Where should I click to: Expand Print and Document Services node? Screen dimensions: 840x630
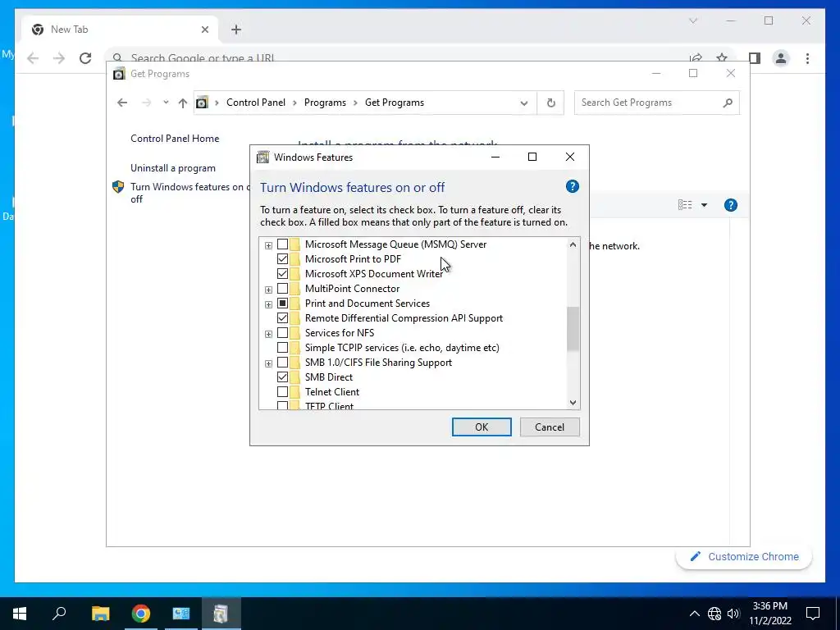pos(268,304)
